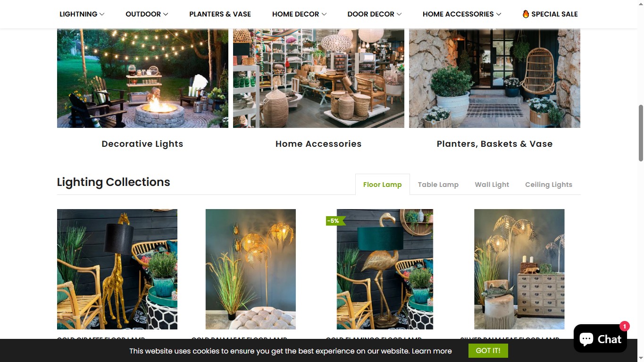The height and width of the screenshot is (362, 644).
Task: Open Planters, Baskets & Vase category
Action: 494,144
